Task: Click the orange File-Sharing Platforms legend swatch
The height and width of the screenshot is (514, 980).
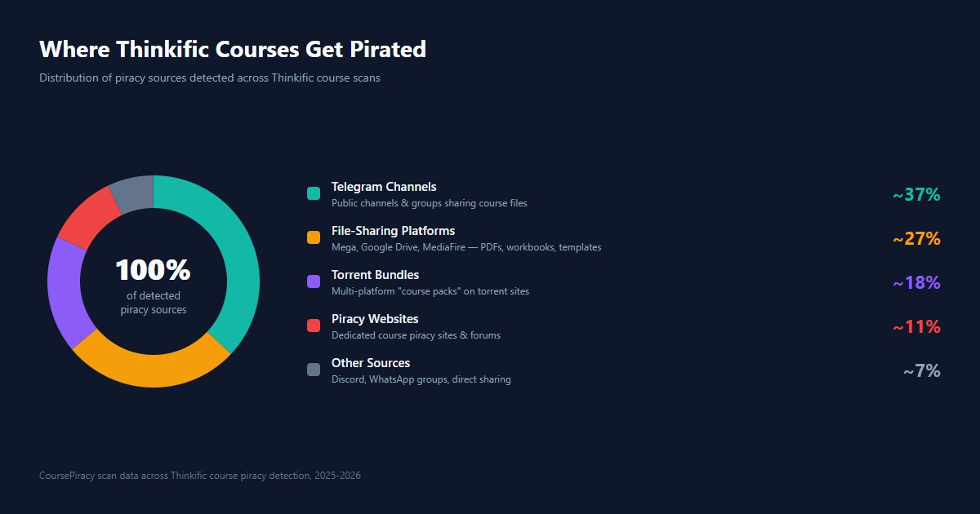Action: point(314,237)
